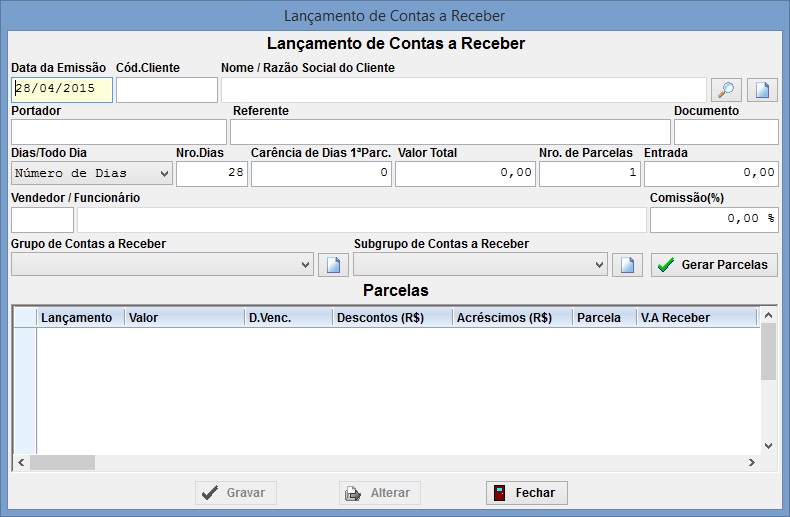Click the Vendedor code input box

click(x=42, y=220)
